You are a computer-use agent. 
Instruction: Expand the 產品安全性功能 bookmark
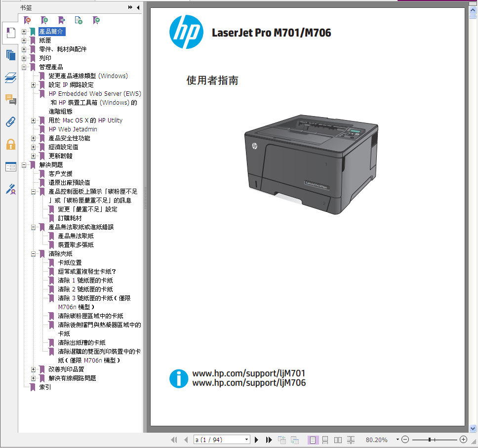[33, 138]
